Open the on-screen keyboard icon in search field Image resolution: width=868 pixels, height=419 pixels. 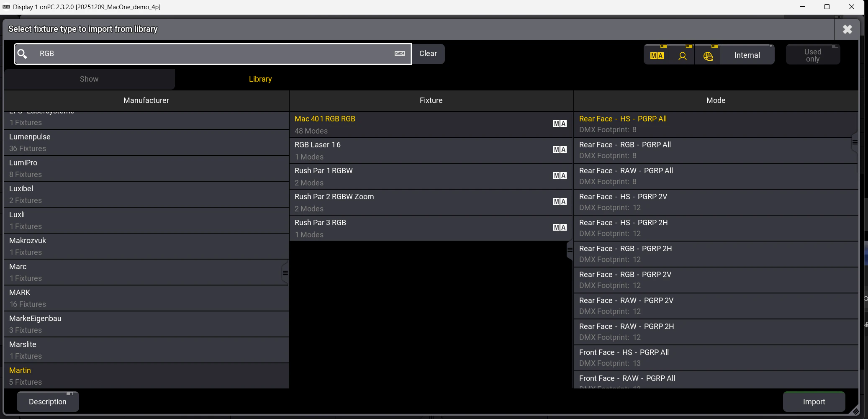(400, 54)
